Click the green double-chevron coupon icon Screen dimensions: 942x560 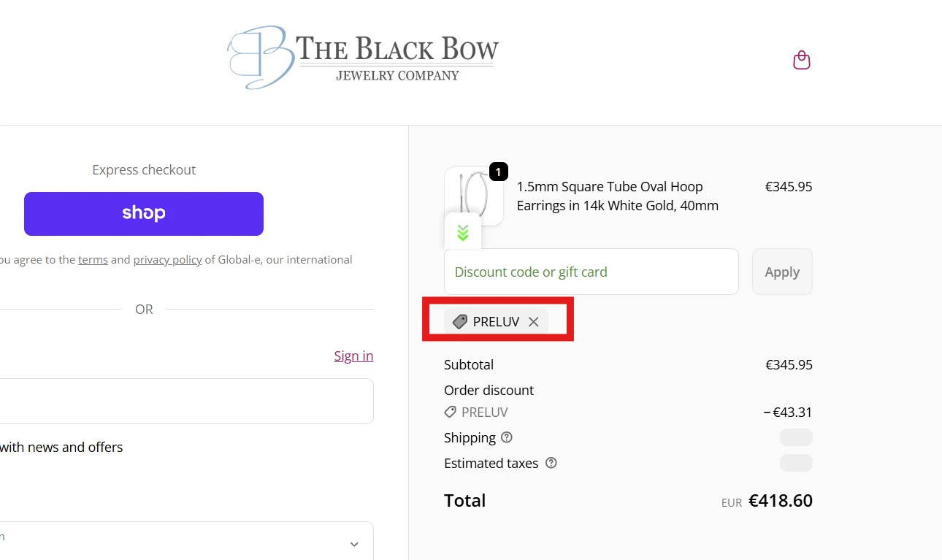click(462, 232)
